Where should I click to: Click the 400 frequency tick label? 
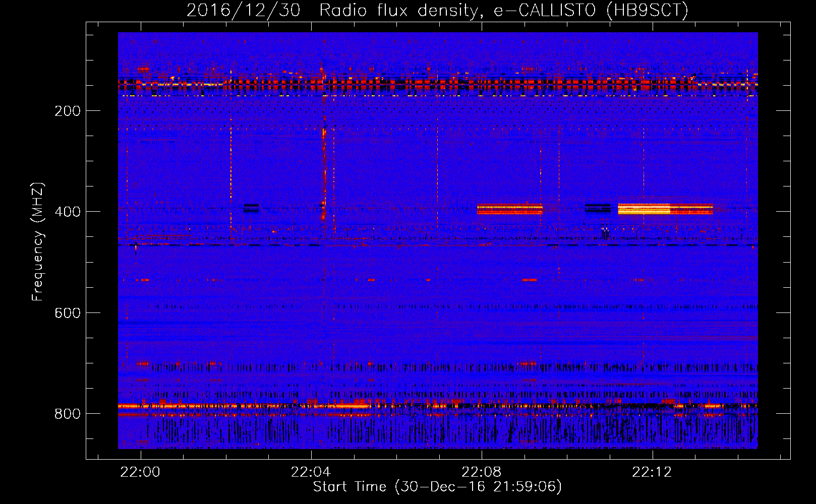coord(68,212)
